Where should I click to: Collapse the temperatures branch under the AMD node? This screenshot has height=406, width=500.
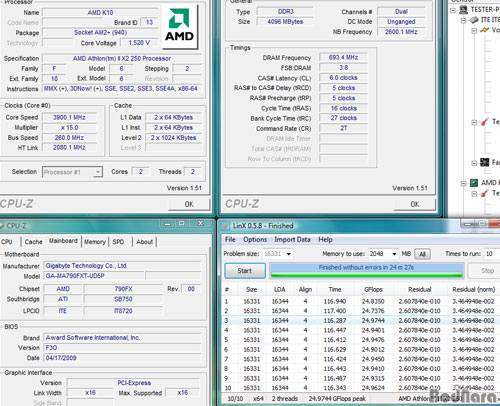(474, 194)
